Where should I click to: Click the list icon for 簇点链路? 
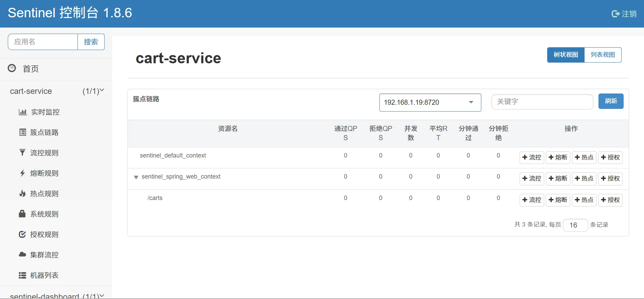click(23, 132)
